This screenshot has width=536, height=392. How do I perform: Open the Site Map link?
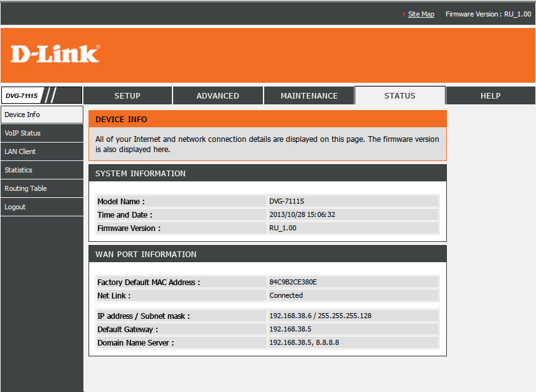[421, 14]
